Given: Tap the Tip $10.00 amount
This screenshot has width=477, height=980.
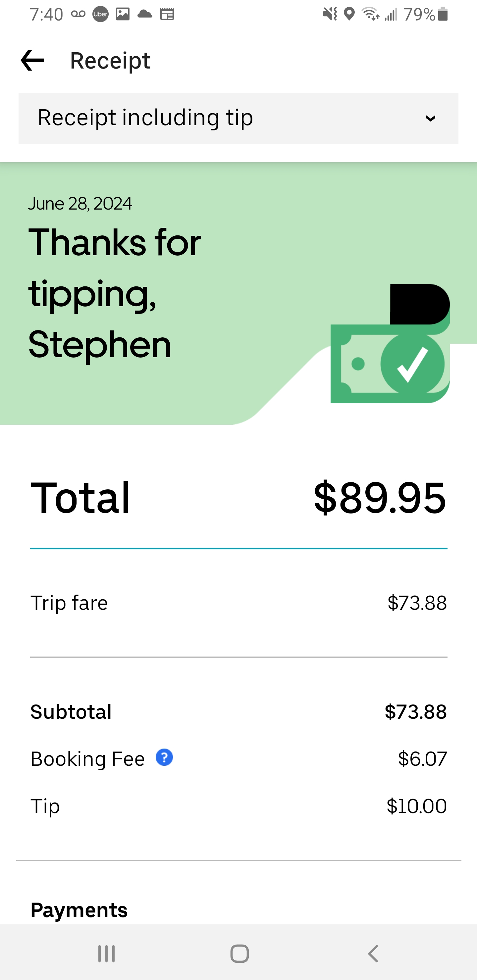Looking at the screenshot, I should coord(416,806).
